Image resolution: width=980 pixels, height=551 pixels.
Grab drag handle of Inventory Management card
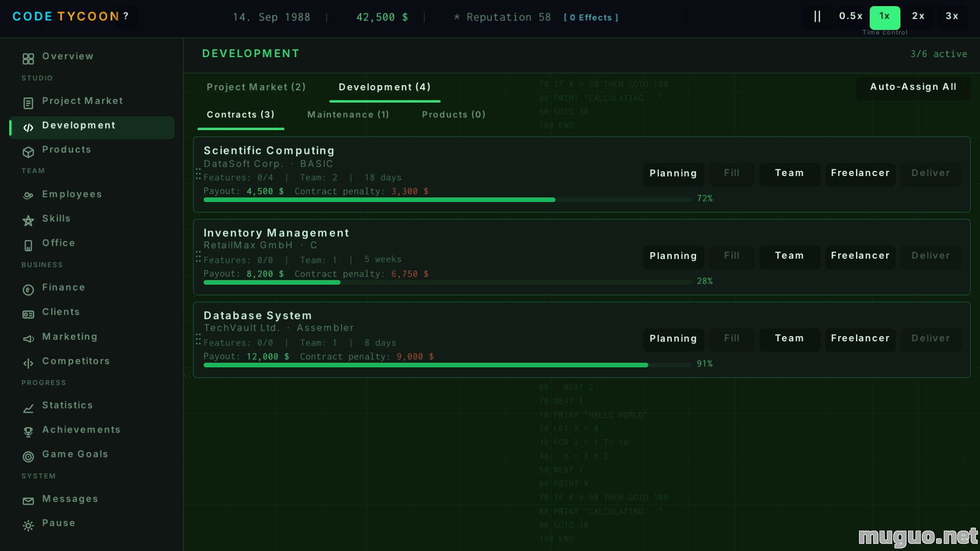click(x=199, y=257)
